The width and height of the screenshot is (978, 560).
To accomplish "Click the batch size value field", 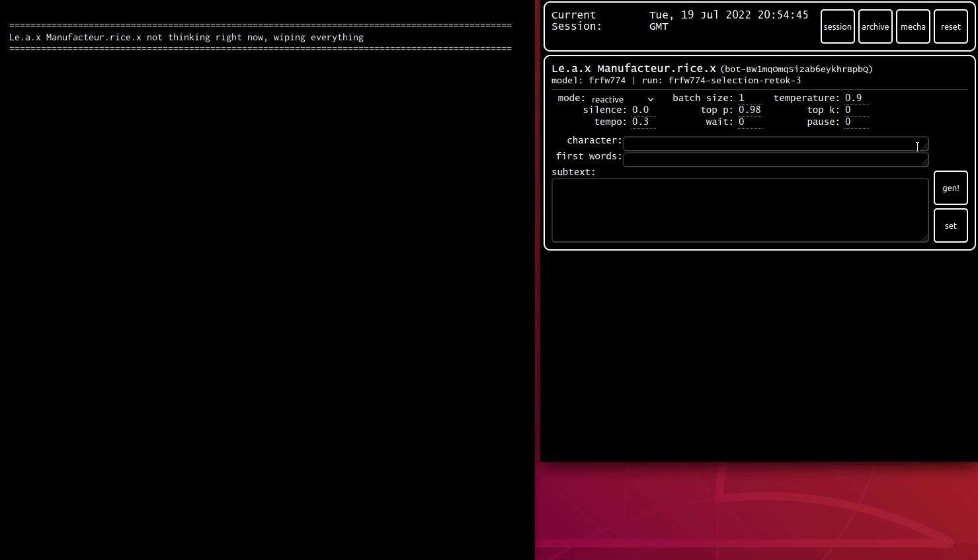I will point(750,98).
